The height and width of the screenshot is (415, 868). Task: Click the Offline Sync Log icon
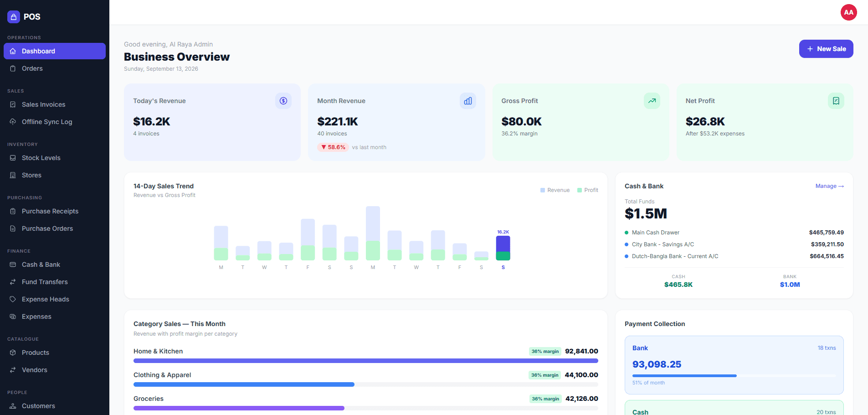tap(13, 122)
